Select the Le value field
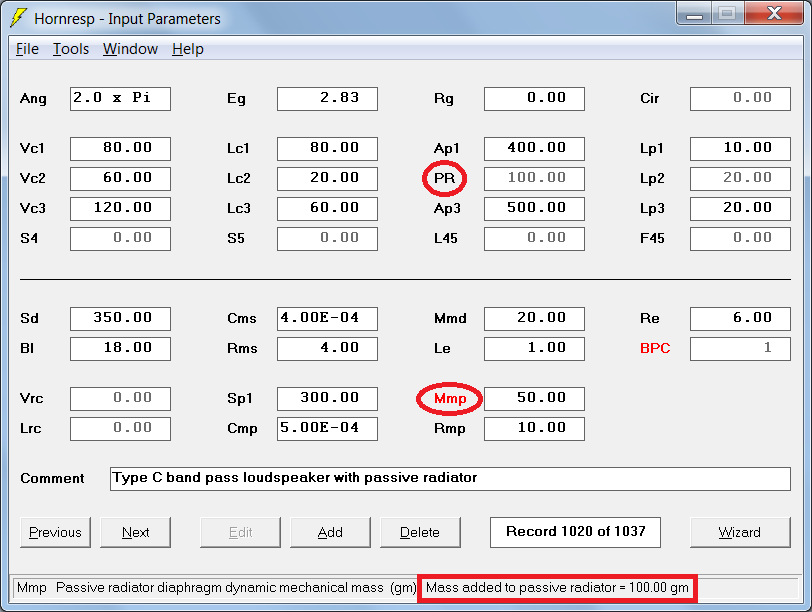The height and width of the screenshot is (612, 812). point(534,349)
